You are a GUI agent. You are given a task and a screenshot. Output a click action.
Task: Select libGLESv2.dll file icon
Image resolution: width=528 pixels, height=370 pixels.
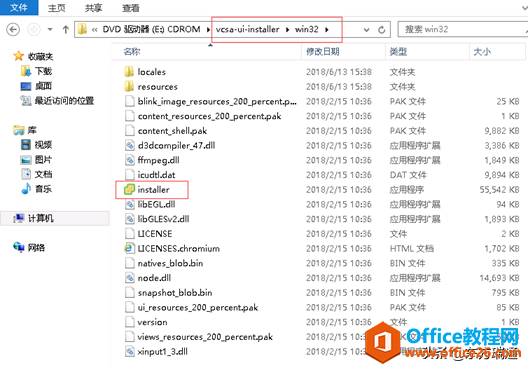click(130, 219)
